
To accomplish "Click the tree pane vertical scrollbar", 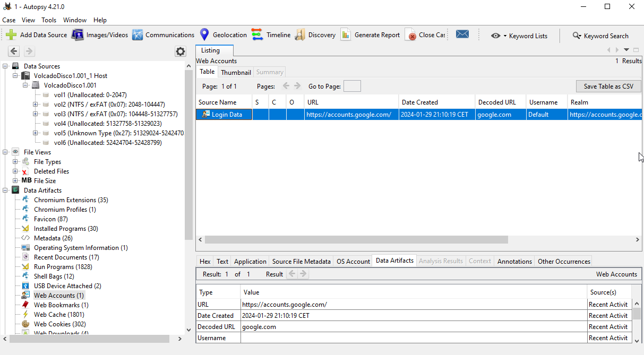I will point(188,154).
